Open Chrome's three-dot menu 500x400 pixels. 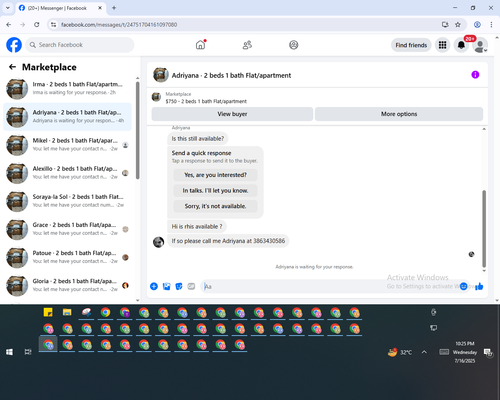(491, 24)
